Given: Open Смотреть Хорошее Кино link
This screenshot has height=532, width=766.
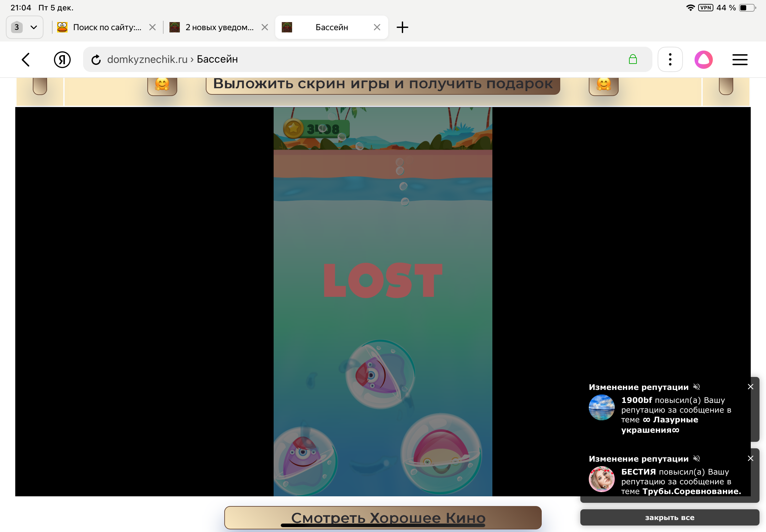Looking at the screenshot, I should tap(382, 518).
